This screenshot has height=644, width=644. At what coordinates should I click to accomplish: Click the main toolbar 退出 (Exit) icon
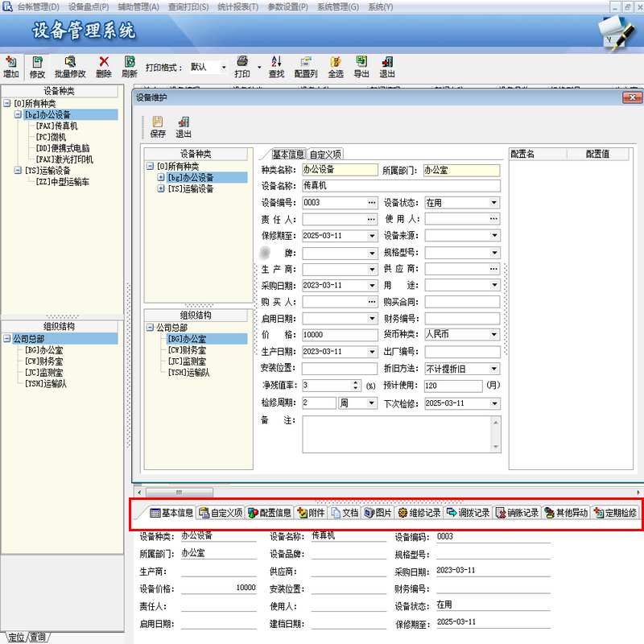(x=387, y=67)
